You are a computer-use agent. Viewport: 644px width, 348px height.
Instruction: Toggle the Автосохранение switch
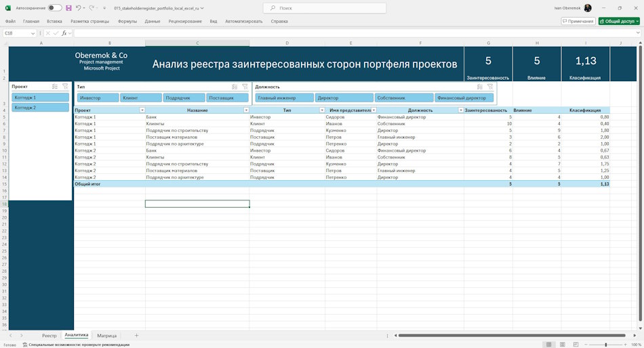point(55,8)
